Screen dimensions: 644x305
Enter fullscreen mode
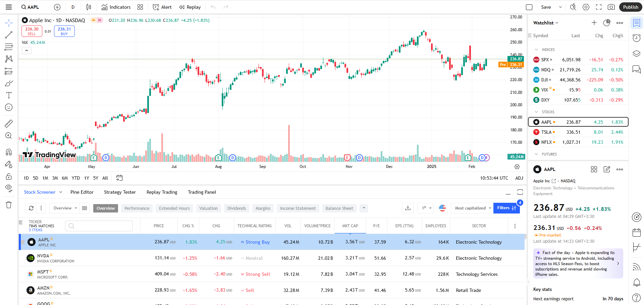coord(599,7)
